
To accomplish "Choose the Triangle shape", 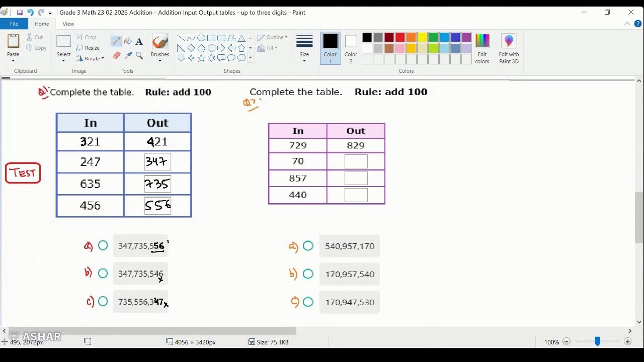I will 242,38.
